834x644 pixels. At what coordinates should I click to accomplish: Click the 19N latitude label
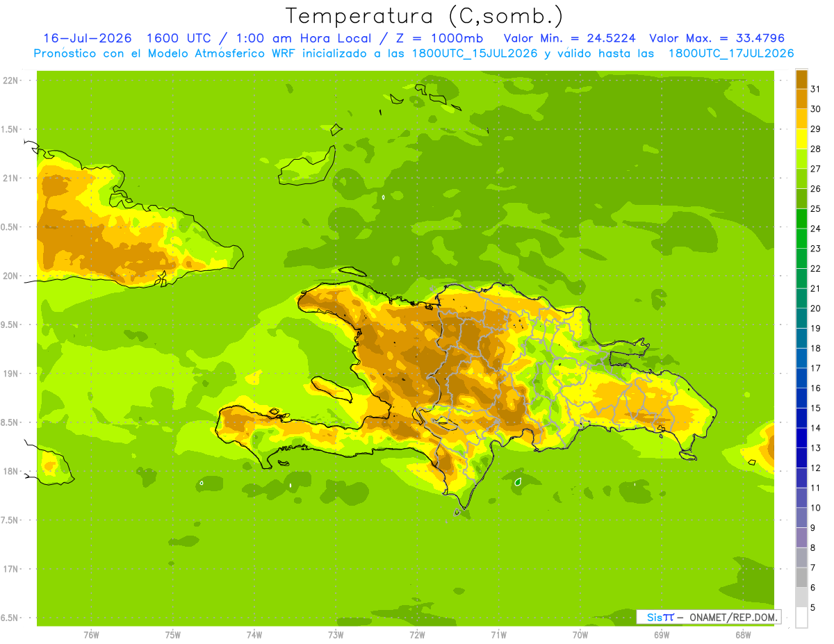point(12,374)
